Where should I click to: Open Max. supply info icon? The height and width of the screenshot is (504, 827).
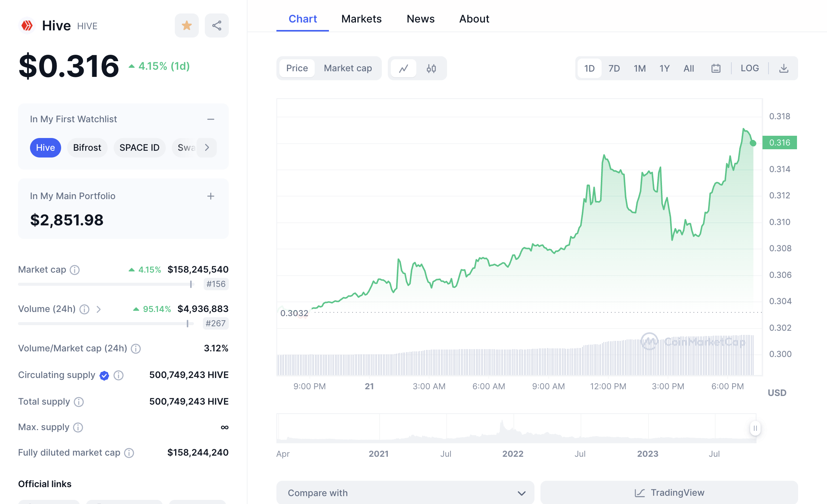point(78,427)
